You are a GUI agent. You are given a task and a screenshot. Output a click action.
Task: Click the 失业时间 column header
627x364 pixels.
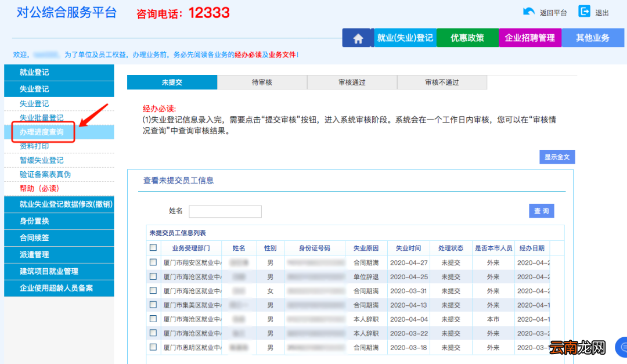pyautogui.click(x=408, y=248)
